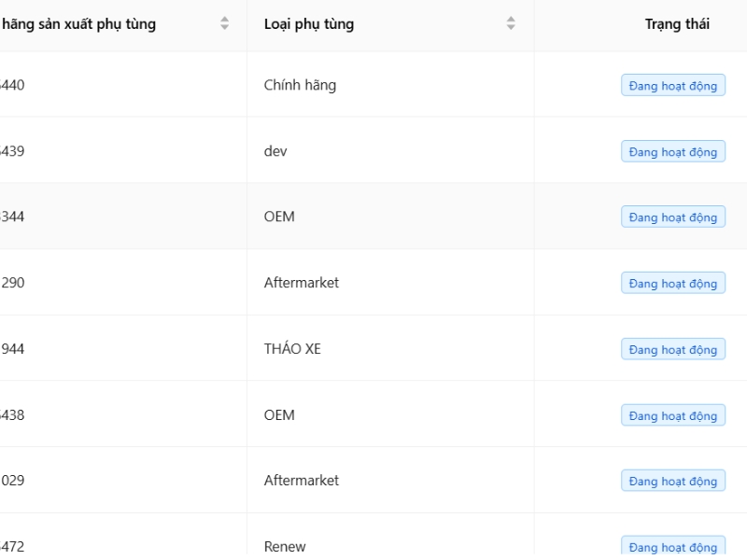Image resolution: width=747 pixels, height=560 pixels.
Task: Click the status badge in the Chính hãng row
Action: (x=673, y=86)
